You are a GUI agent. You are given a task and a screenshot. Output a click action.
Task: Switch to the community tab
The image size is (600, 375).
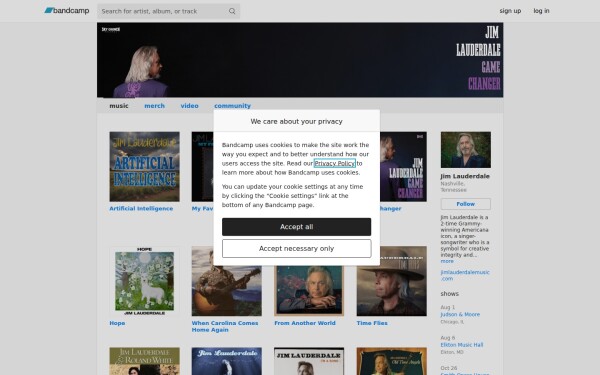[x=232, y=106]
